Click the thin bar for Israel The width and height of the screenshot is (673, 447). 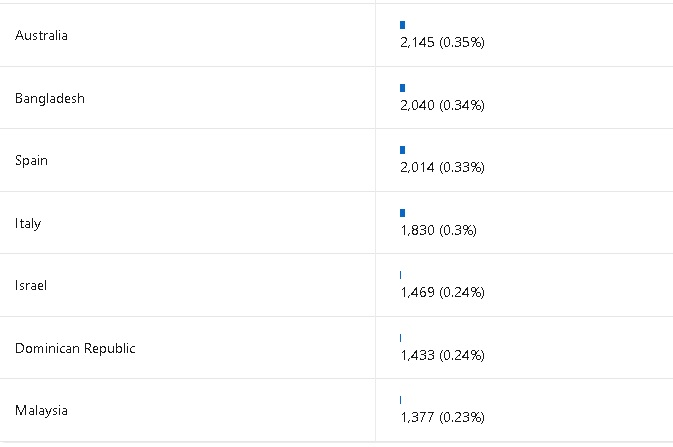tap(400, 275)
